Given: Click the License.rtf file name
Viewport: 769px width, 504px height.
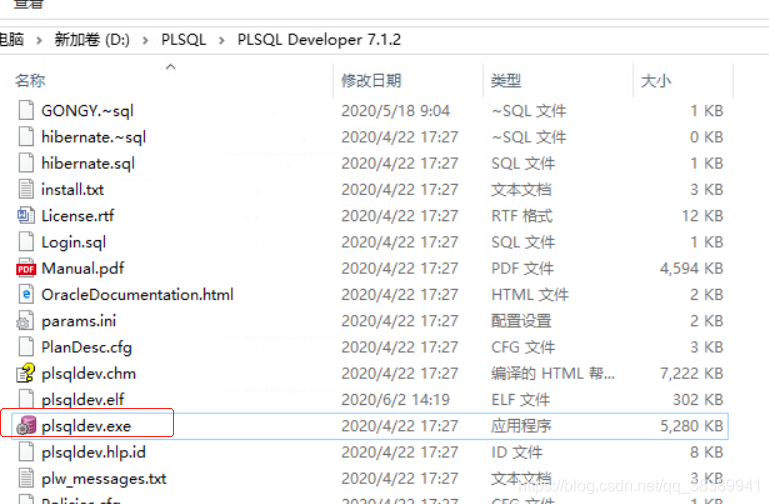Looking at the screenshot, I should pyautogui.click(x=77, y=216).
